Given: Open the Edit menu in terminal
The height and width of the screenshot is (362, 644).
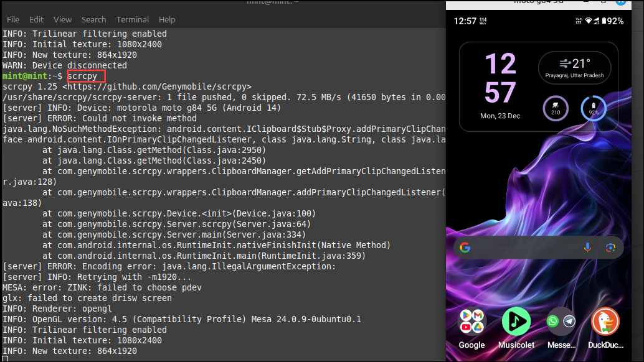Looking at the screenshot, I should [36, 19].
